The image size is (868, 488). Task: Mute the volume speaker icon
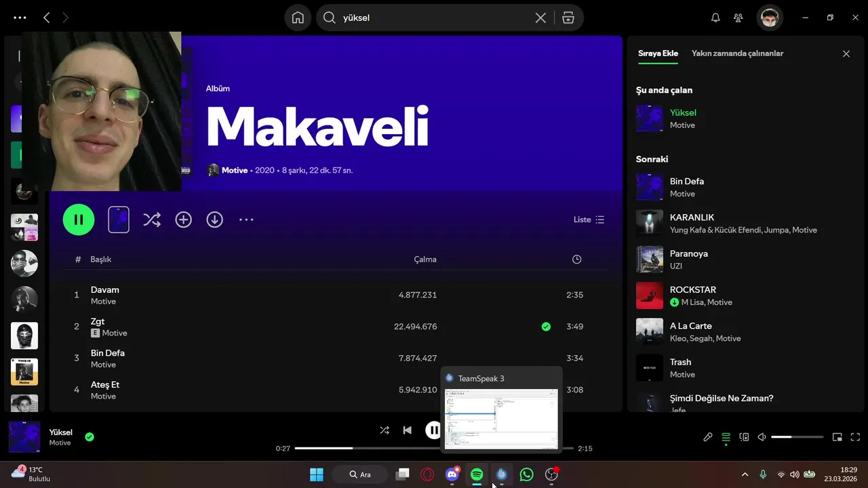point(762,437)
